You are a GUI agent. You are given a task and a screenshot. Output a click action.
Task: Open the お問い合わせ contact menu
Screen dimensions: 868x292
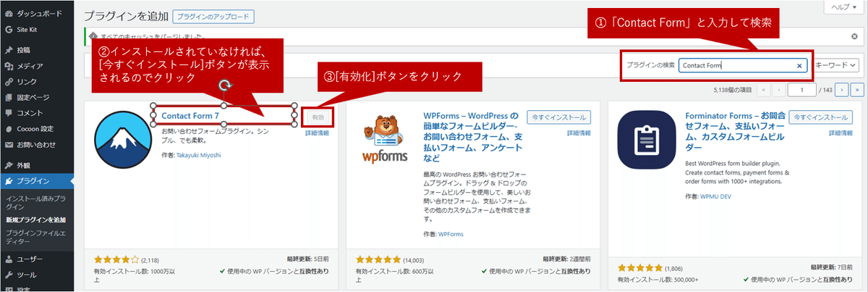[36, 144]
